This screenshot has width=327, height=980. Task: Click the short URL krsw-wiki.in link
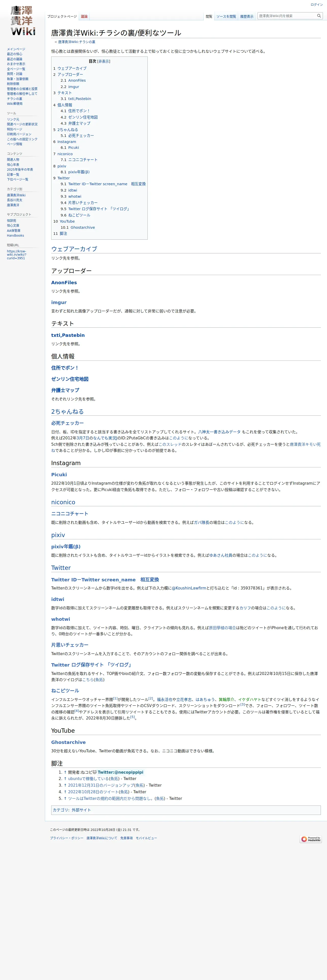[x=16, y=254]
